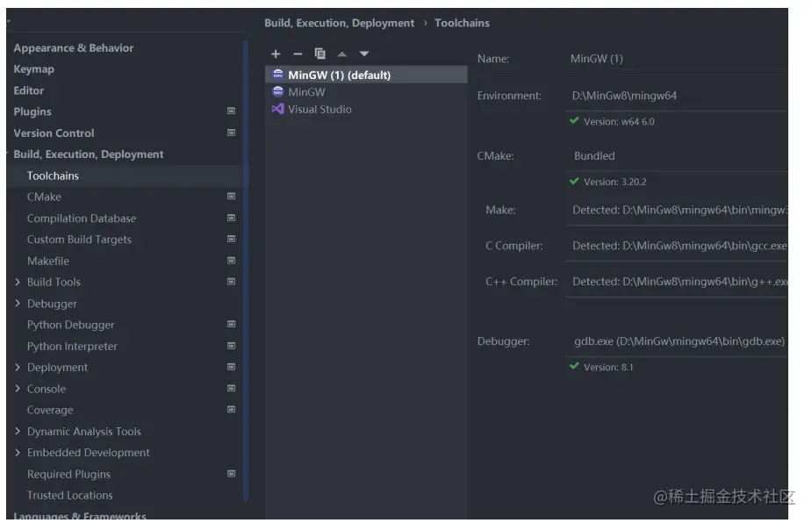Screen dimensions: 812x523
Task: Remove selected toolchain with minus icon
Action: click(298, 54)
